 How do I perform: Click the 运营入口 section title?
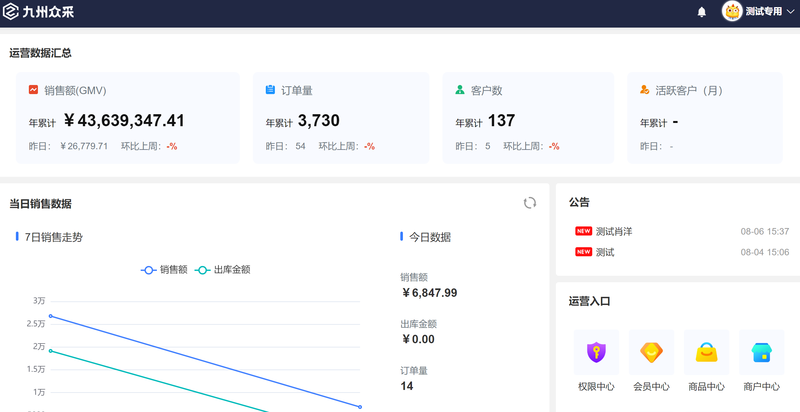[x=589, y=301]
